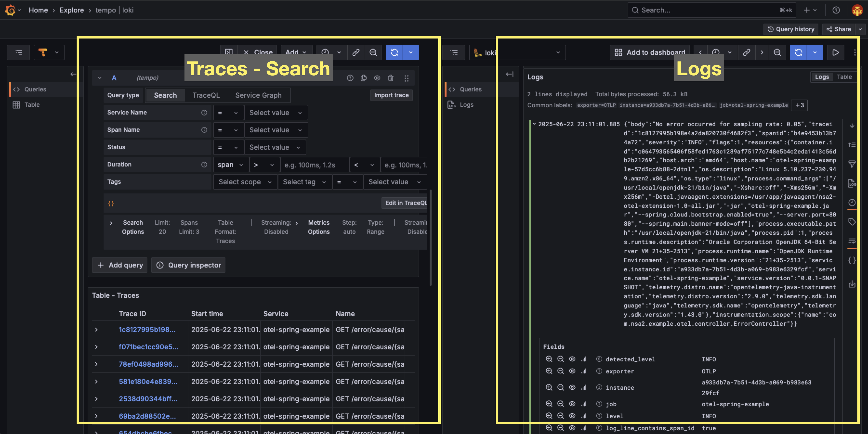Shift time range forward in loki pane

[x=762, y=52]
